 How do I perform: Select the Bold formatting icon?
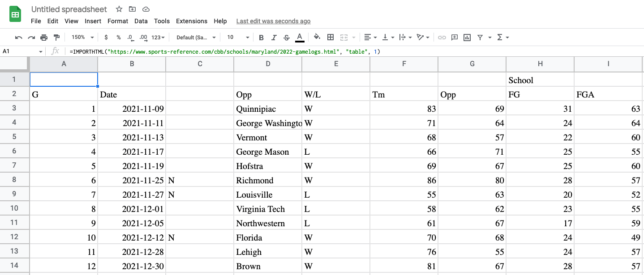click(261, 37)
